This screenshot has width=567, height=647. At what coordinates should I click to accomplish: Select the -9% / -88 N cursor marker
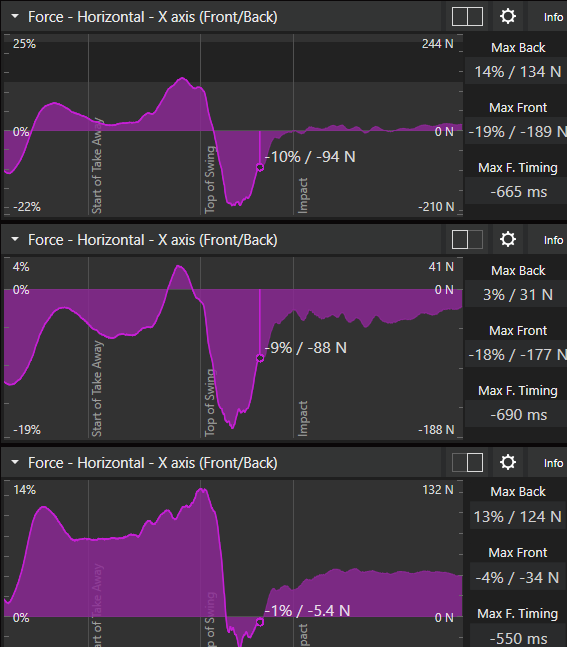click(260, 358)
